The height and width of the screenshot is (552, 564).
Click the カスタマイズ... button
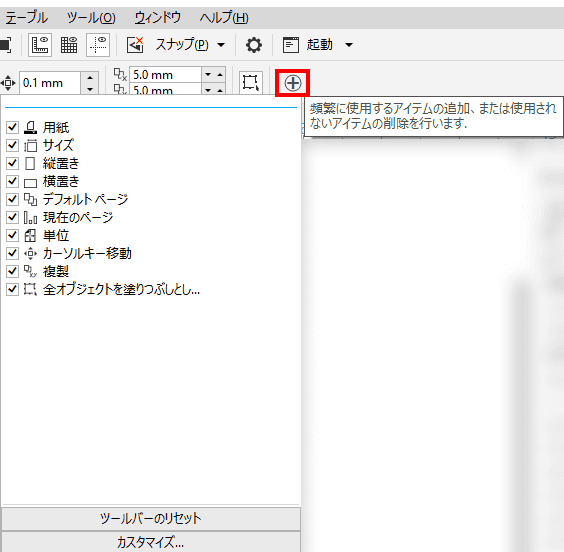point(151,542)
